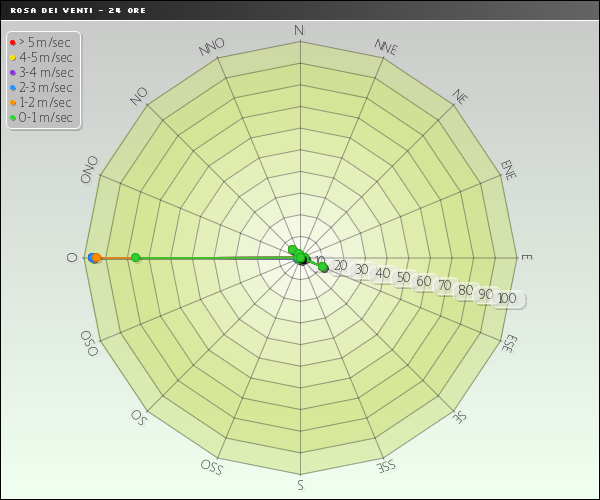Click the N direction label at top
The height and width of the screenshot is (500, 600).
[299, 31]
